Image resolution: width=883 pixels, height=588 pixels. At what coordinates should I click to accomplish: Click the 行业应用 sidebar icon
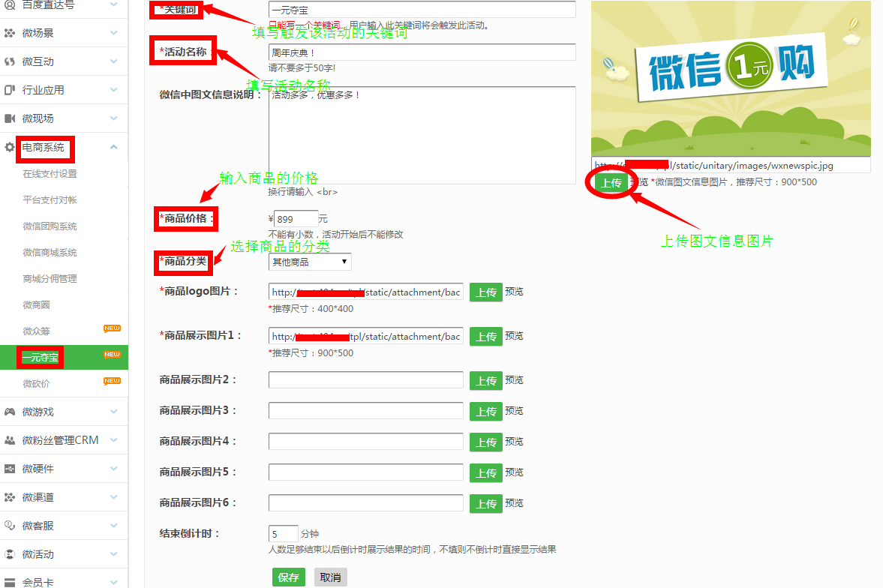10,90
